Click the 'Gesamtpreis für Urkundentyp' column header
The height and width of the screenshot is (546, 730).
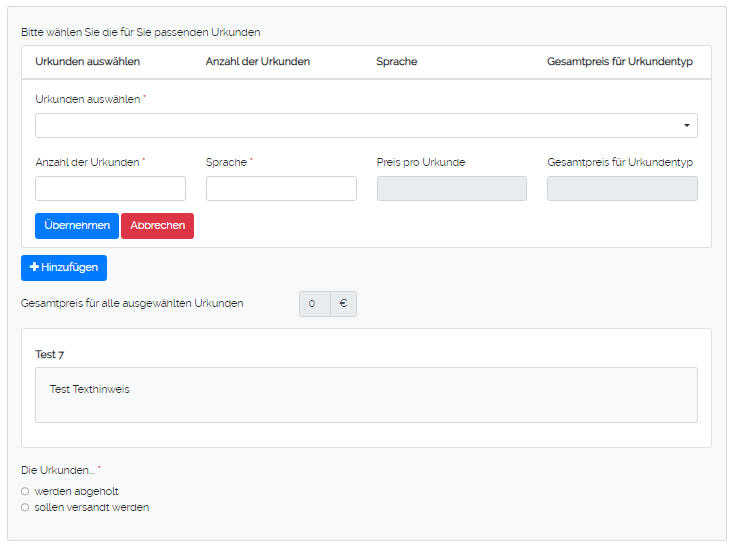620,62
